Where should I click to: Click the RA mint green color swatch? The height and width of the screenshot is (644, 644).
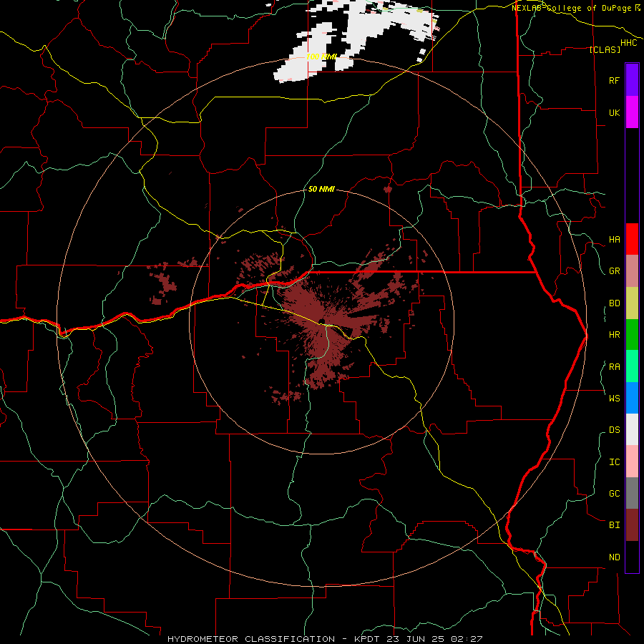point(632,366)
